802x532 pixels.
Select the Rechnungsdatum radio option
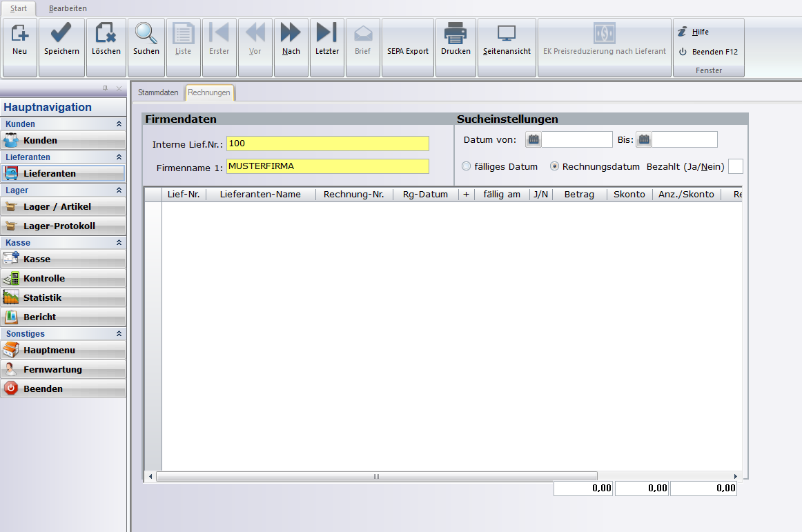click(554, 166)
